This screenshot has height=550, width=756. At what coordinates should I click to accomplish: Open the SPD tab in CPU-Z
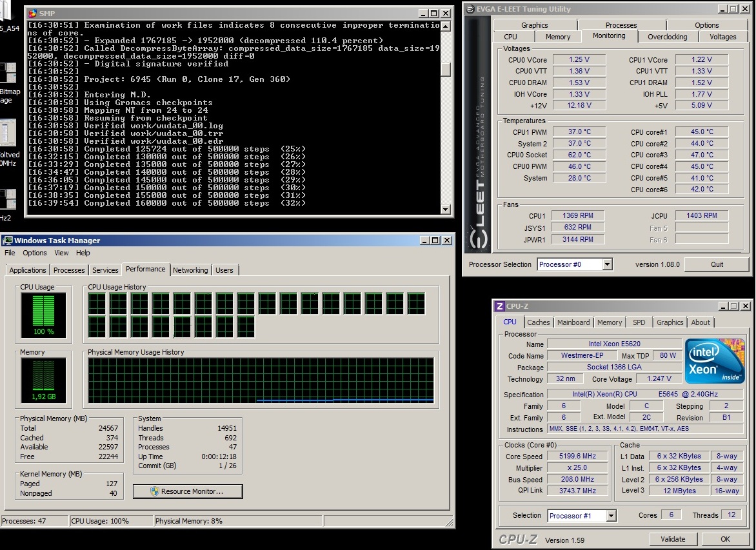[x=639, y=322]
